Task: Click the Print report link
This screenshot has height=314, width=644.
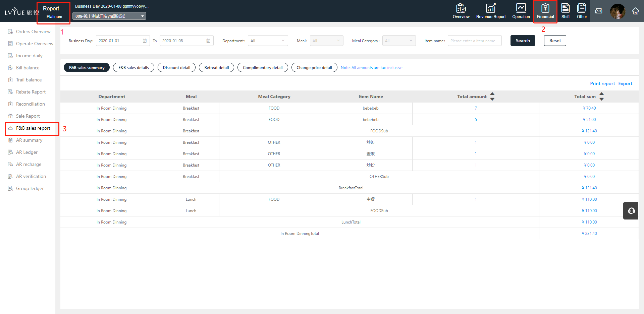Action: click(x=602, y=83)
